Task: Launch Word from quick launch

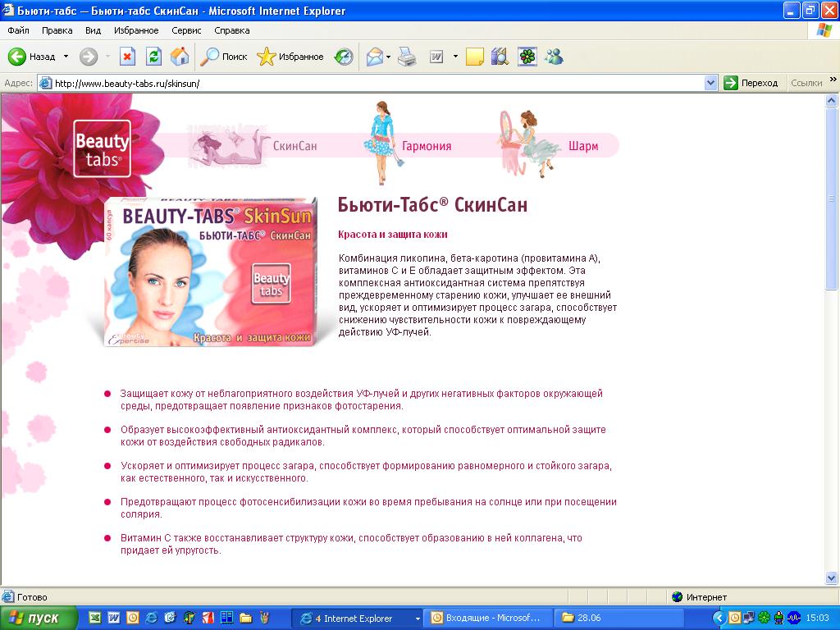Action: point(113,618)
